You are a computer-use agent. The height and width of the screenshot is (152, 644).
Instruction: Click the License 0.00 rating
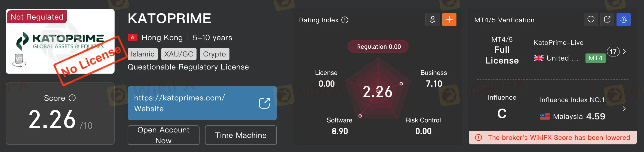tap(326, 79)
